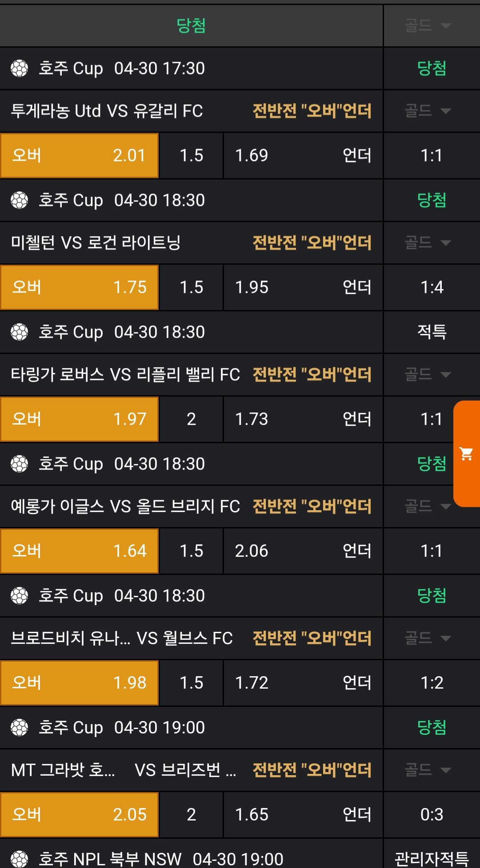
Task: Click 적특 status for 타링가 로버스 match
Action: [432, 332]
